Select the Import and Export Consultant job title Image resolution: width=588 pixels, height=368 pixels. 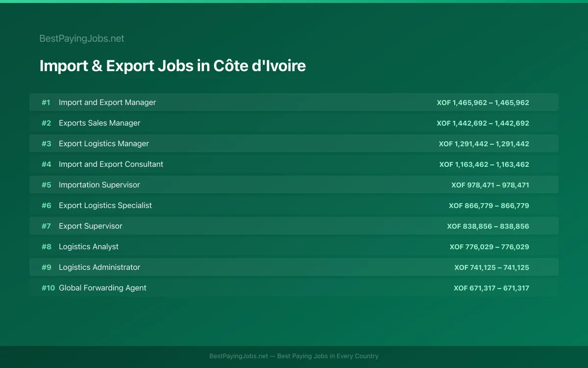pos(111,164)
